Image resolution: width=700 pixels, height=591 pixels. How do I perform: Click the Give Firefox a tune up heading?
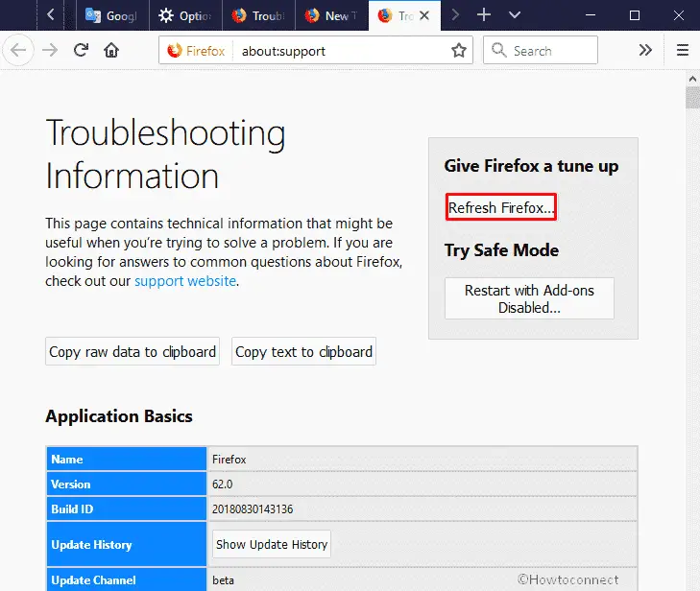pos(531,166)
